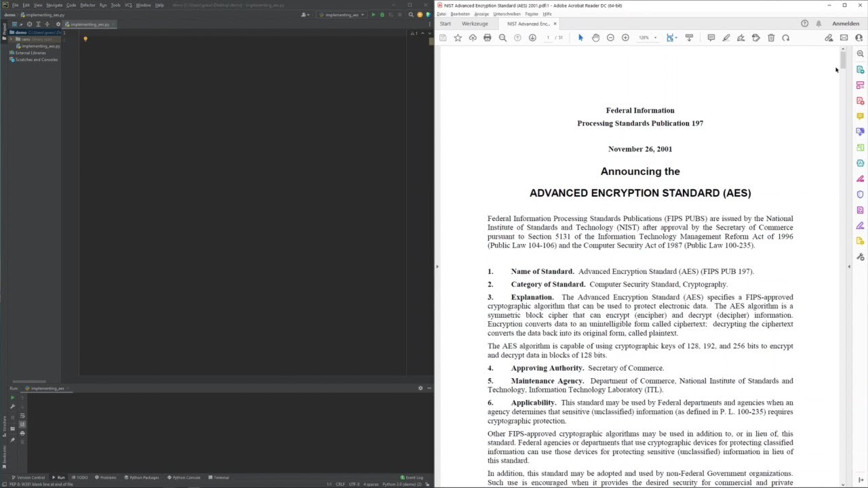Open project tool window settings gear
The image size is (868, 488).
(58, 24)
